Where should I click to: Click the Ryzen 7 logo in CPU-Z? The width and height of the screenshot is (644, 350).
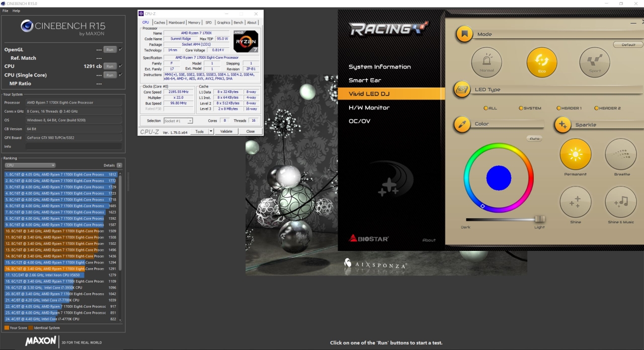pos(246,42)
